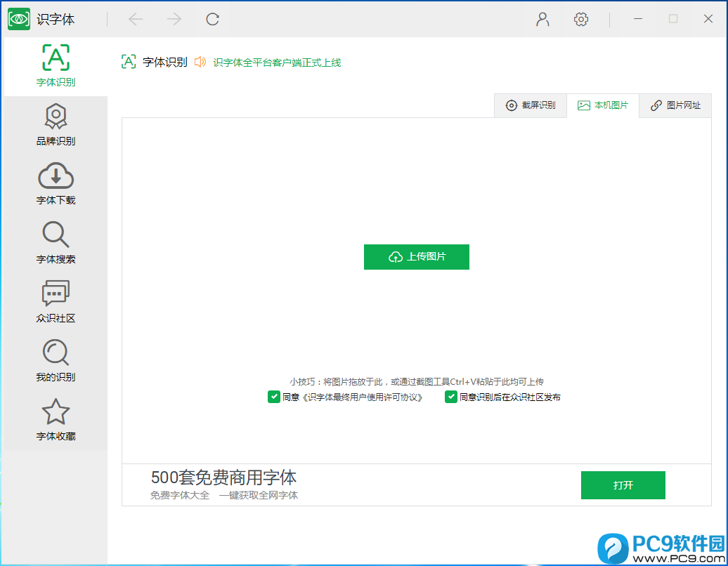
Task: Go forward with the right arrow
Action: point(174,19)
